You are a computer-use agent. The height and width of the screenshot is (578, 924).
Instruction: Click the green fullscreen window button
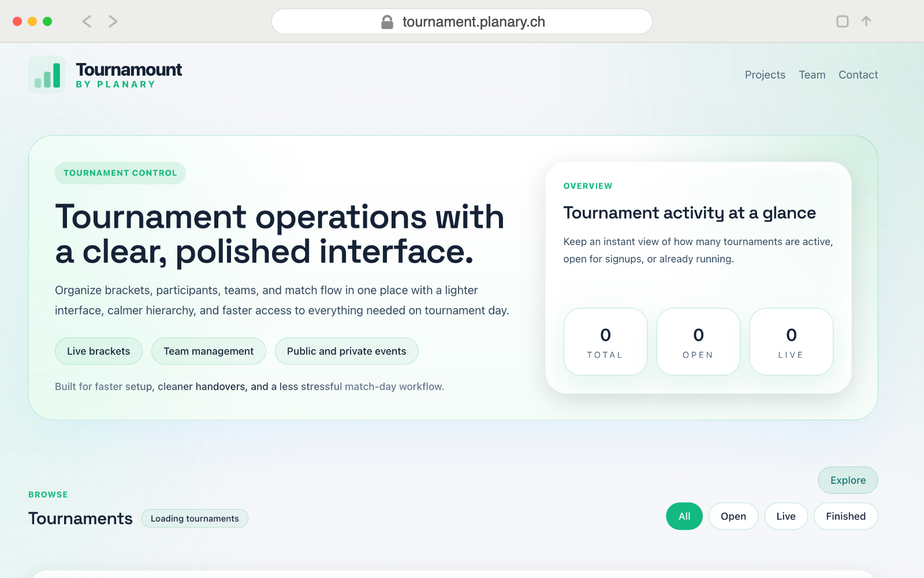tap(47, 21)
